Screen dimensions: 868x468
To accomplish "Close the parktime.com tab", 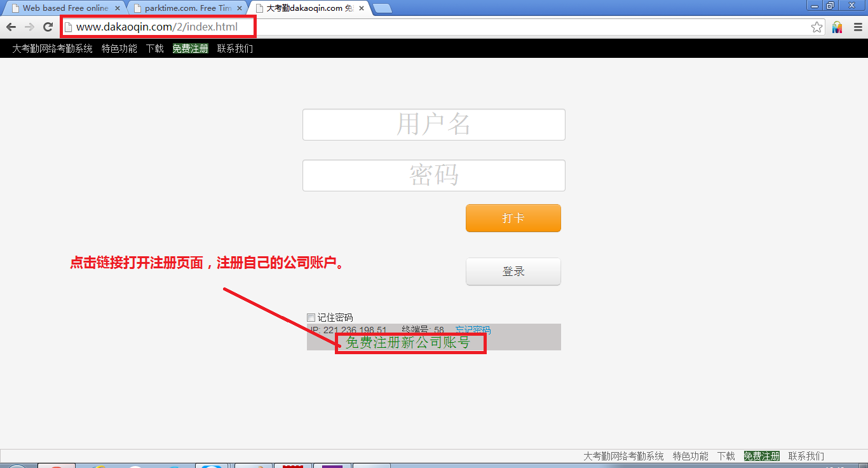I will (x=240, y=8).
